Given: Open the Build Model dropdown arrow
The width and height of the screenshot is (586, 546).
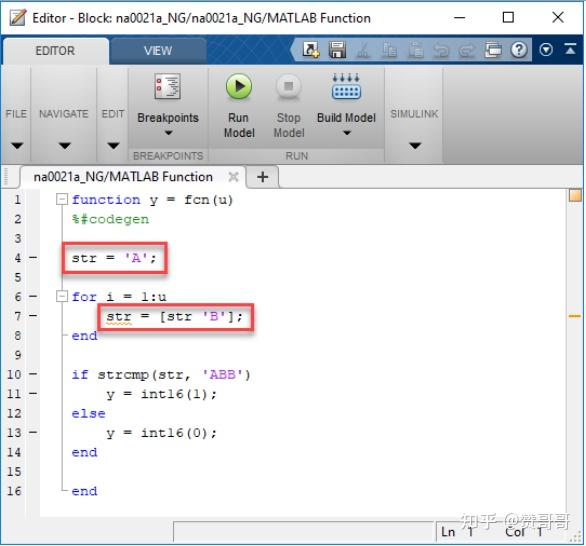Looking at the screenshot, I should (x=347, y=133).
